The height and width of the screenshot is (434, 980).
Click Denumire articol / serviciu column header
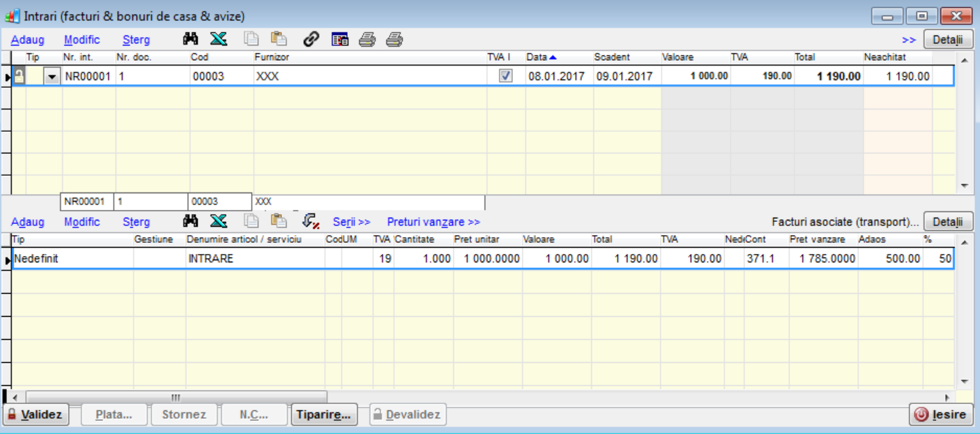click(255, 239)
